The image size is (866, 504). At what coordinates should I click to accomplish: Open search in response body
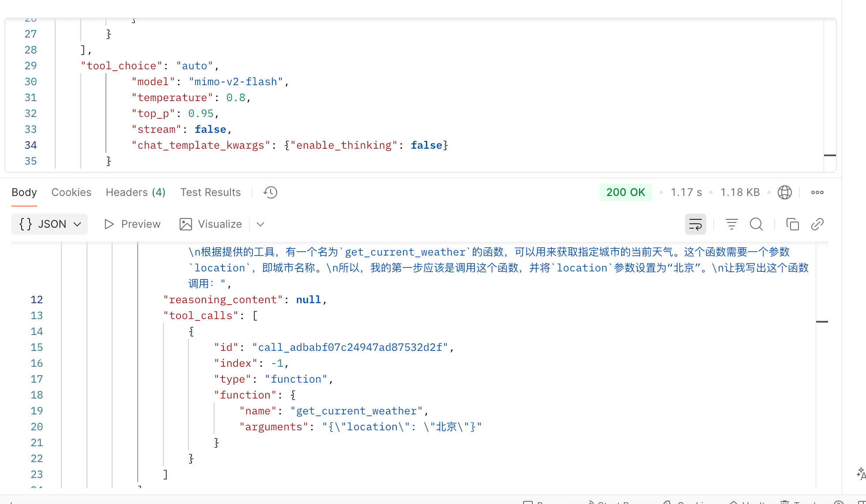pyautogui.click(x=756, y=224)
